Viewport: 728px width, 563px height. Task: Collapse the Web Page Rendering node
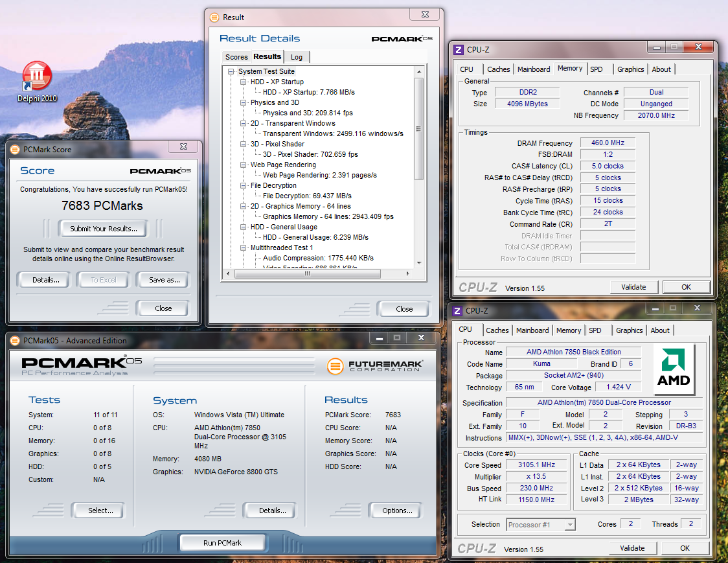tap(243, 165)
